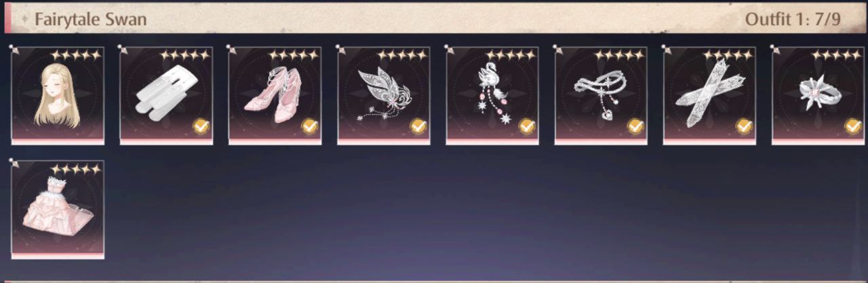This screenshot has width=868, height=283.
Task: Select the white lace gloves item
Action: 709,95
